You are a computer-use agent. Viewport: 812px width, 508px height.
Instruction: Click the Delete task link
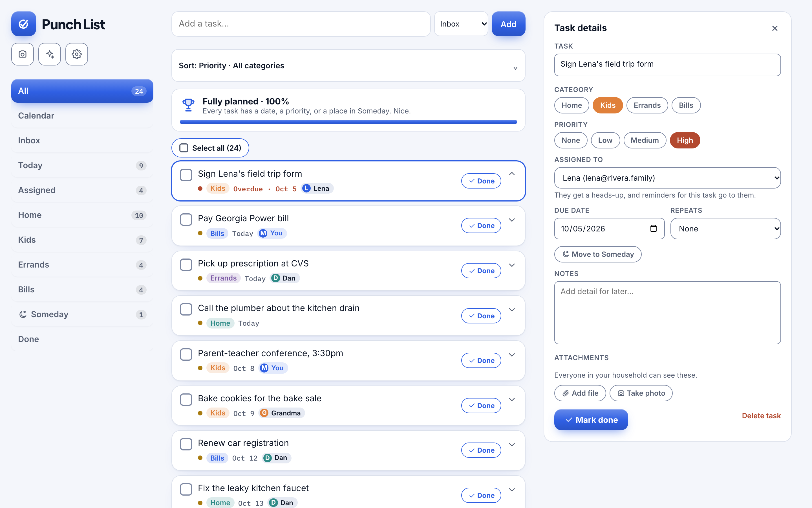pyautogui.click(x=761, y=416)
